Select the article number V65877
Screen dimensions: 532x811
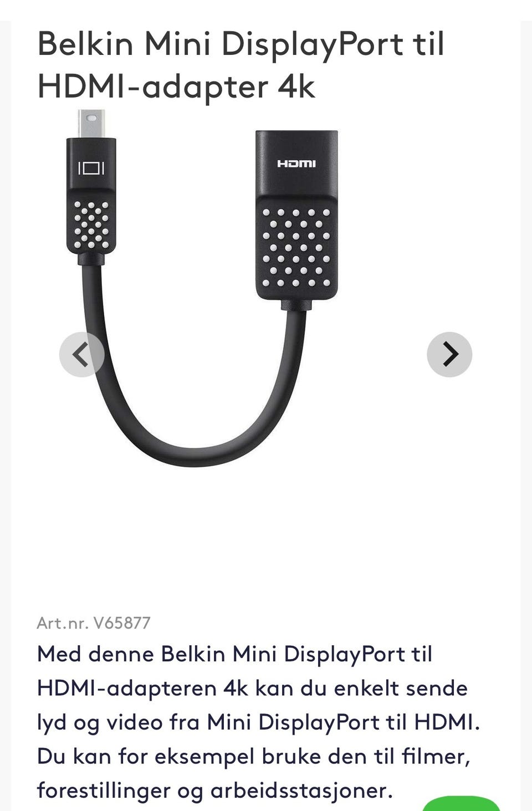(x=121, y=623)
